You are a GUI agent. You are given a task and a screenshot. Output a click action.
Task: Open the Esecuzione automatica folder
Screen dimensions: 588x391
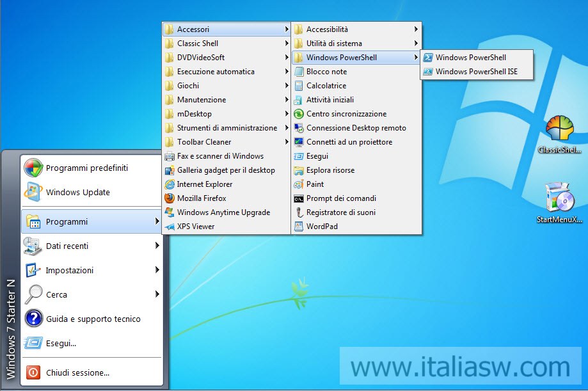pos(226,72)
